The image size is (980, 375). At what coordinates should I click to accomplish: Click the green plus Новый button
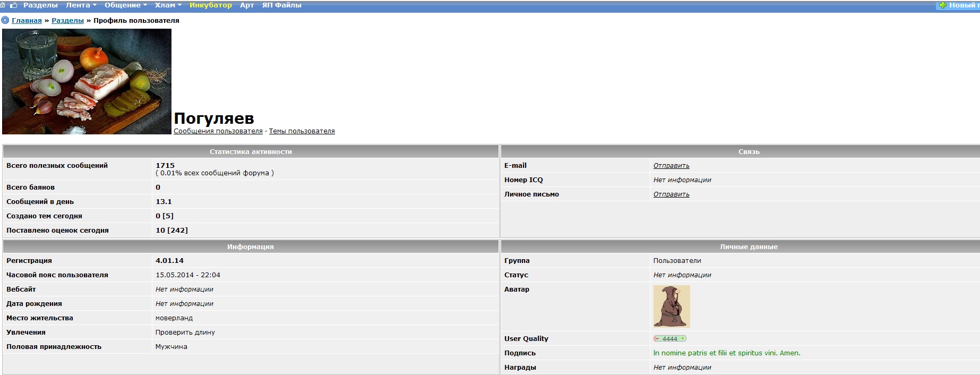(x=957, y=5)
